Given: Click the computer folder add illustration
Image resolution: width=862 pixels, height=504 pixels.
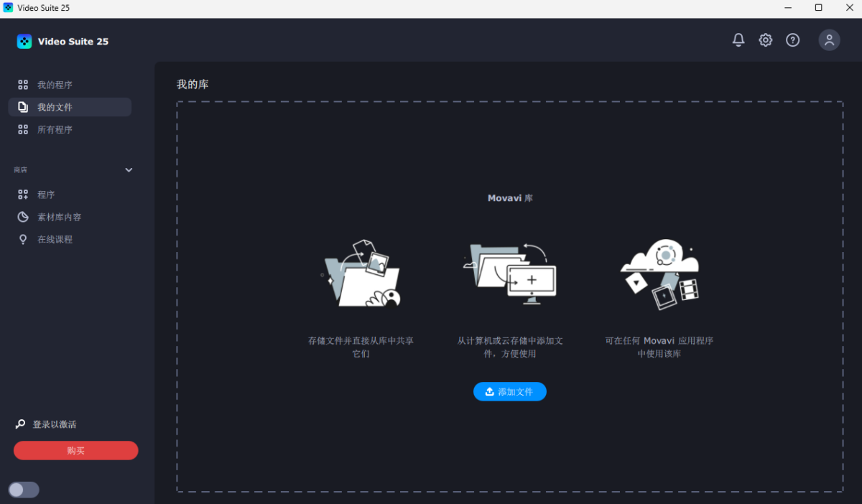Looking at the screenshot, I should 510,274.
